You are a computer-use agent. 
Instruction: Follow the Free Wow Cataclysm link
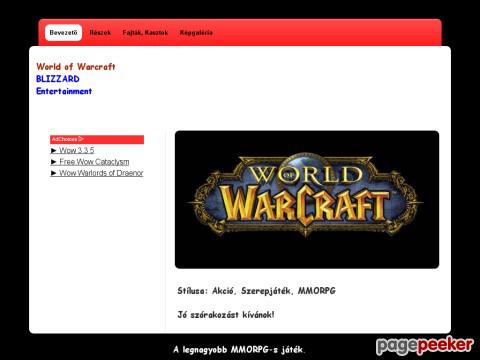pyautogui.click(x=94, y=162)
